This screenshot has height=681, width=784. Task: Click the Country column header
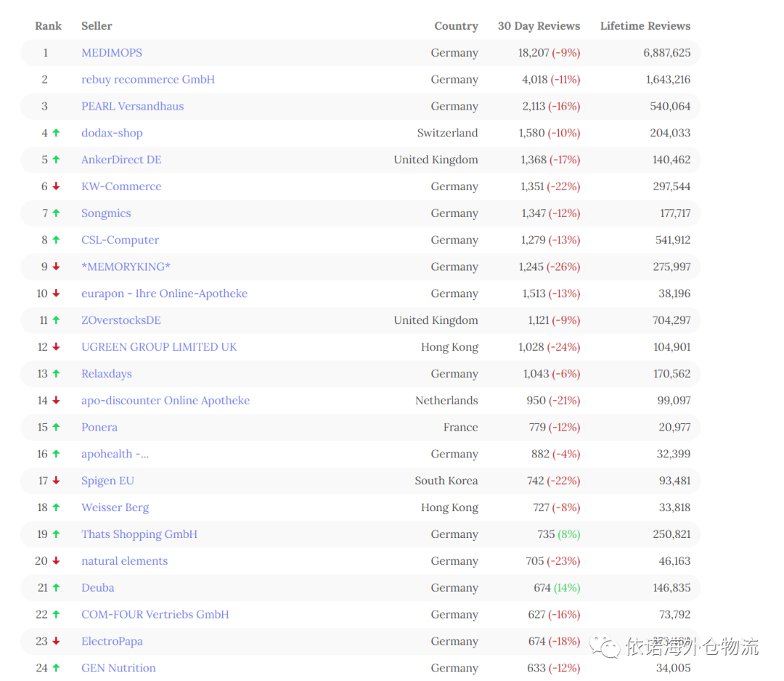pos(456,26)
